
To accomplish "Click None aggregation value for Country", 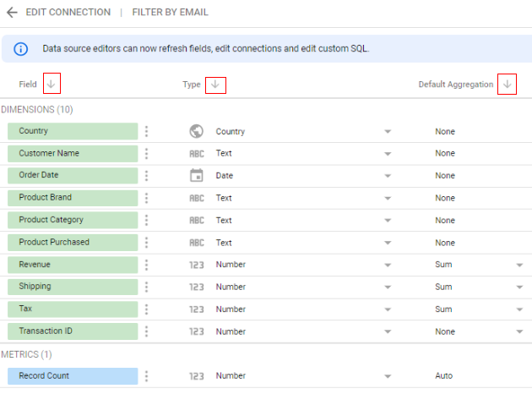I will click(x=445, y=131).
